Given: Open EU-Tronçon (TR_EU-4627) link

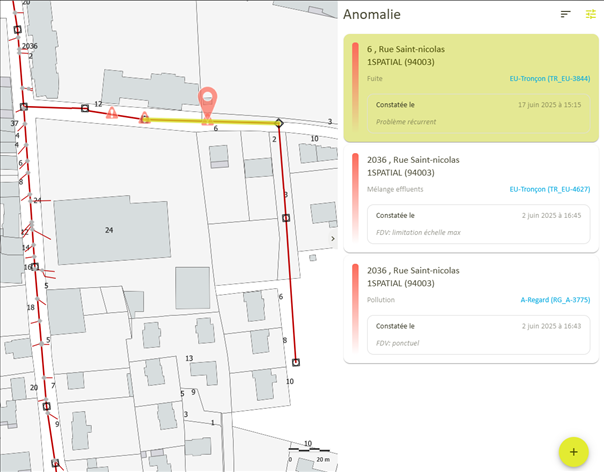Looking at the screenshot, I should pyautogui.click(x=550, y=189).
